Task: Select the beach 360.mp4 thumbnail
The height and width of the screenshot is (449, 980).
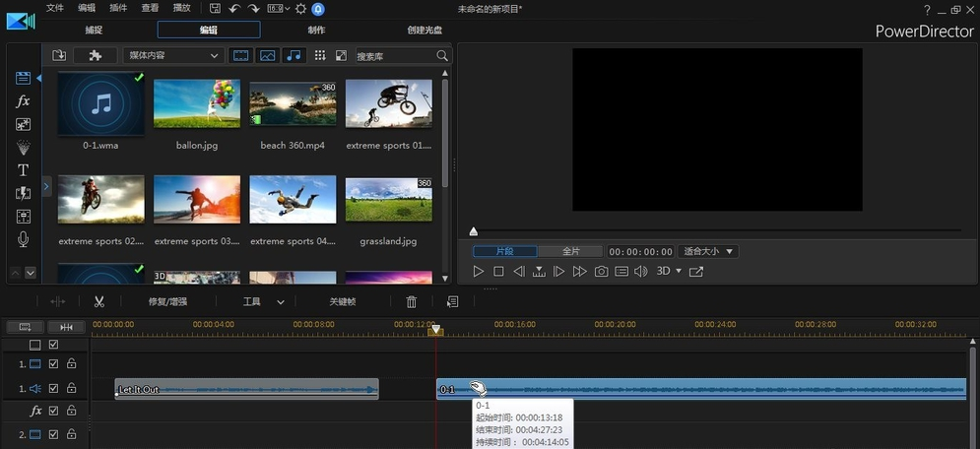Action: 293,103
